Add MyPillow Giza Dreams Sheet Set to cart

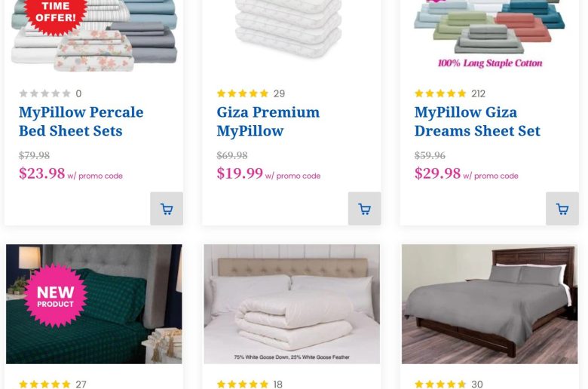point(562,209)
